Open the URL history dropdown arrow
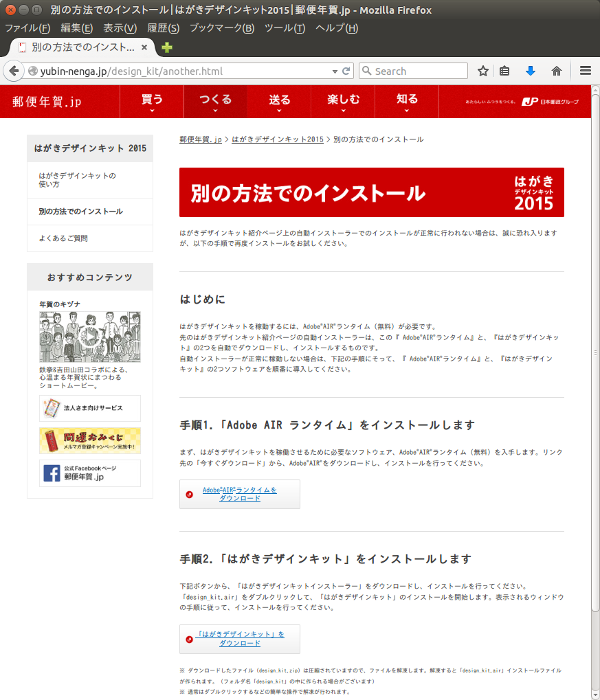 [x=335, y=71]
